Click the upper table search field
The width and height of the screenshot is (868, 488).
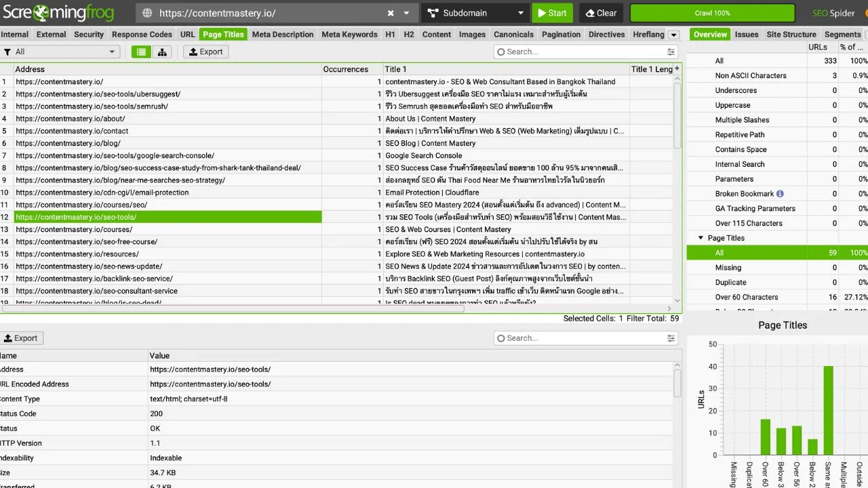[580, 52]
